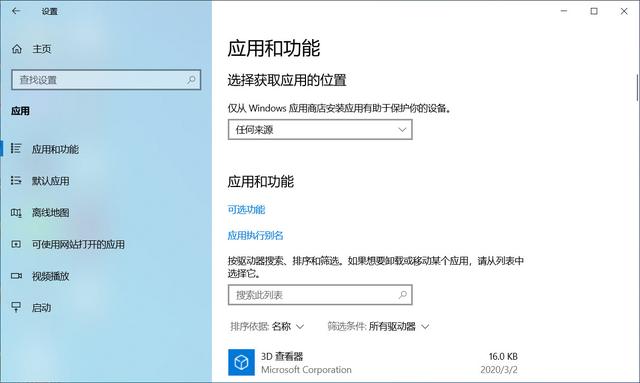This screenshot has height=383, width=640.
Task: Go to 主页 settings home
Action: pyautogui.click(x=42, y=49)
